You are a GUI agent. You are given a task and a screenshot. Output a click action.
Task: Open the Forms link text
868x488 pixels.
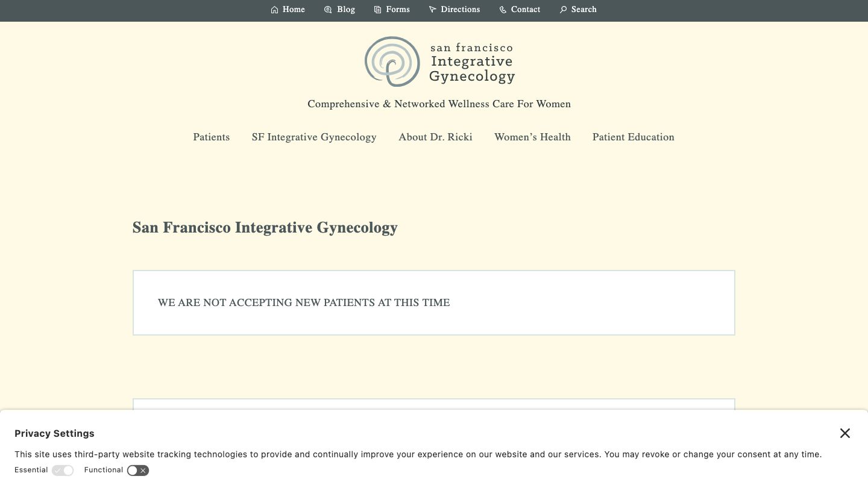click(398, 10)
